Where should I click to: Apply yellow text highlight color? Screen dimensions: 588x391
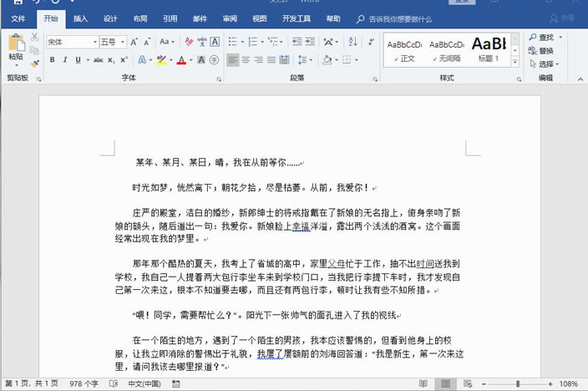coord(162,59)
